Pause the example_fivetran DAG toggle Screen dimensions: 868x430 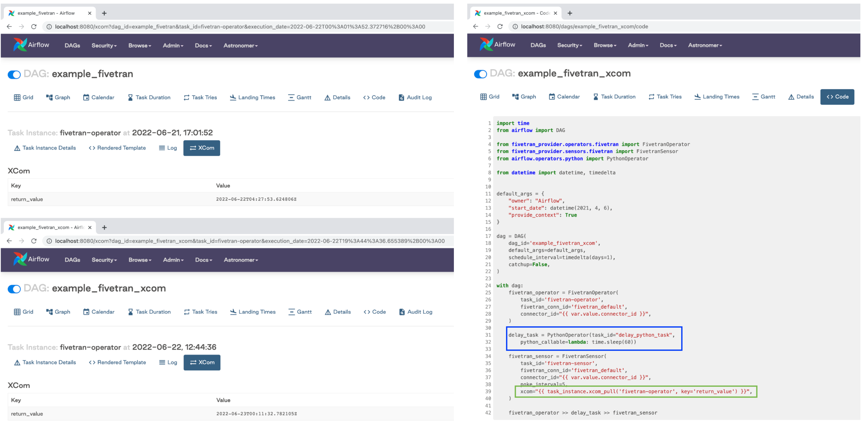[x=14, y=74]
